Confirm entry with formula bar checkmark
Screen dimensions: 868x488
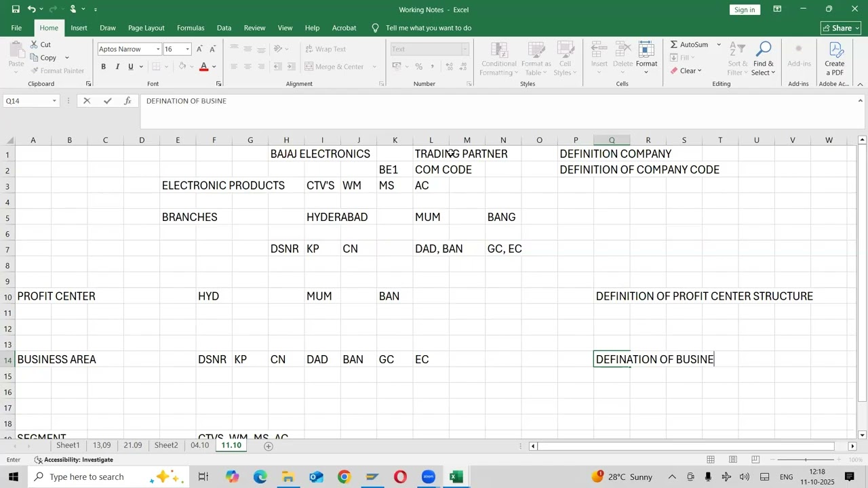pos(107,101)
